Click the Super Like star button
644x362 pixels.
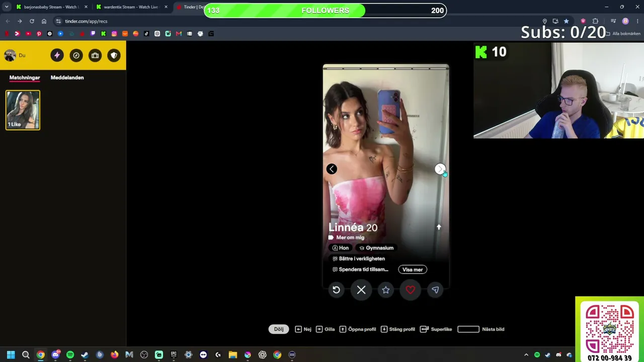coord(386,290)
